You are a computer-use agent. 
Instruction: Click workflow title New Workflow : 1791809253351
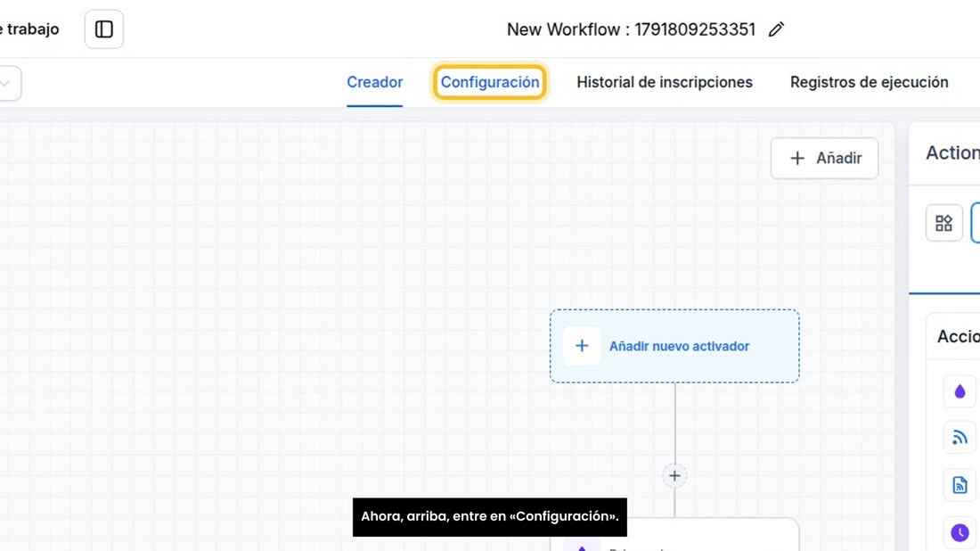coord(631,29)
